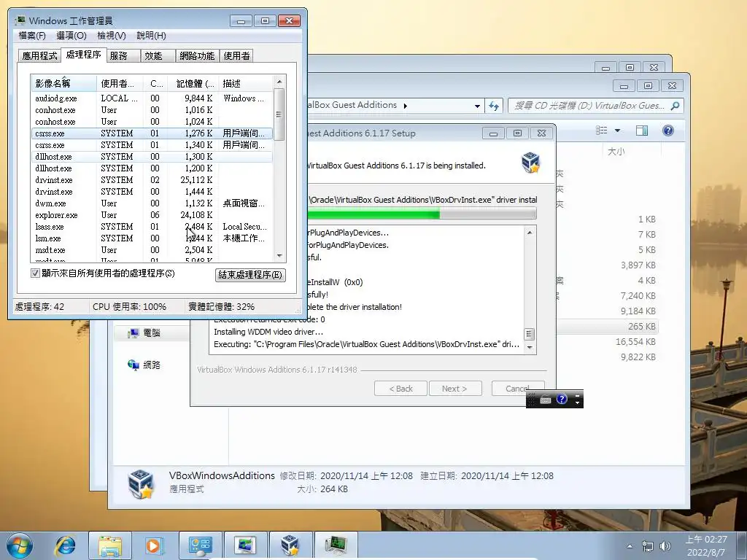Image resolution: width=747 pixels, height=560 pixels.
Task: Select the msdt.exe row with 2,504 K
Action: point(152,250)
